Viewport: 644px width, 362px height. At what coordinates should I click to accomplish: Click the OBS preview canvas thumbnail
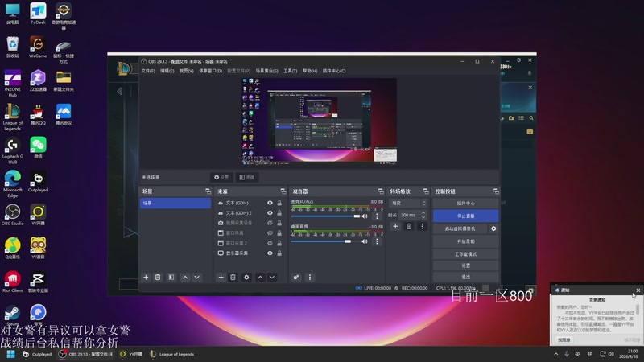[320, 121]
